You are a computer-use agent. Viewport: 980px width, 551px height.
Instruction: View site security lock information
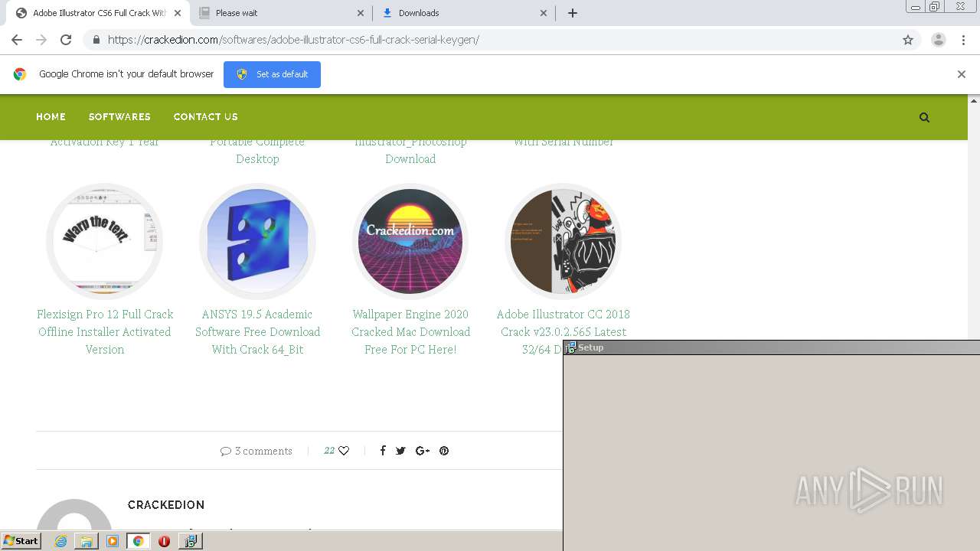click(x=96, y=40)
